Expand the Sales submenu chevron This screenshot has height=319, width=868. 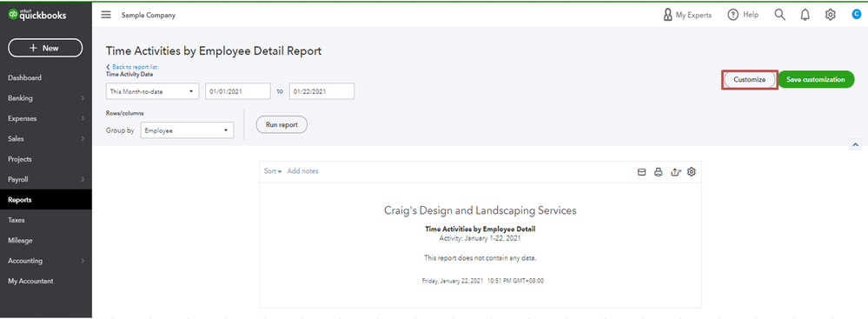pyautogui.click(x=83, y=139)
